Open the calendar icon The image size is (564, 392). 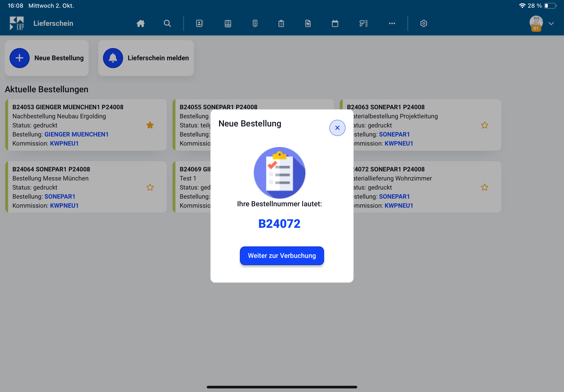(335, 23)
